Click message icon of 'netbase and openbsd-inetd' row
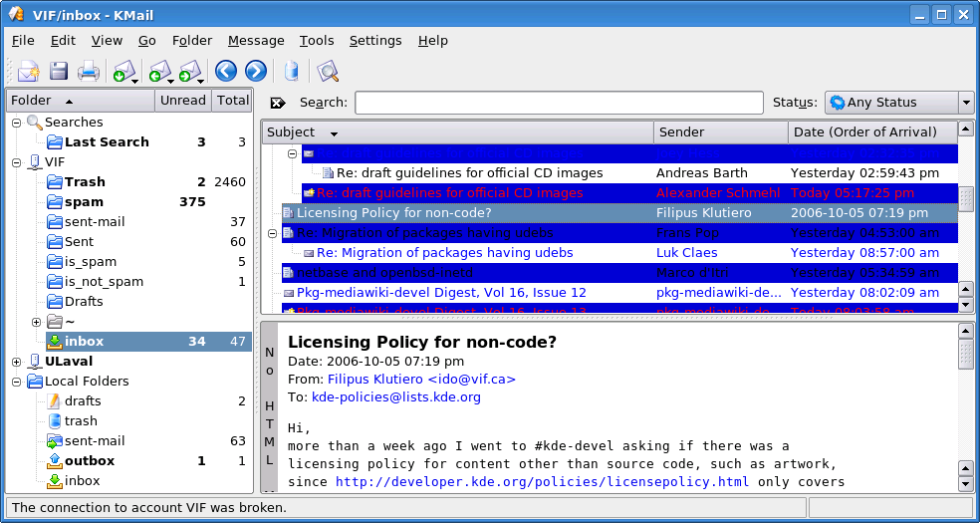This screenshot has height=523, width=980. pos(288,273)
